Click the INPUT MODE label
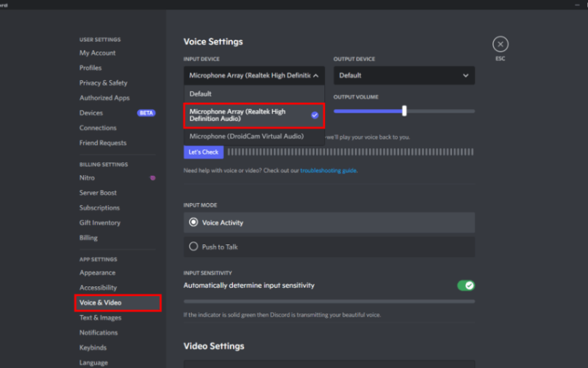Screen dimensions: 588x368 [200, 205]
